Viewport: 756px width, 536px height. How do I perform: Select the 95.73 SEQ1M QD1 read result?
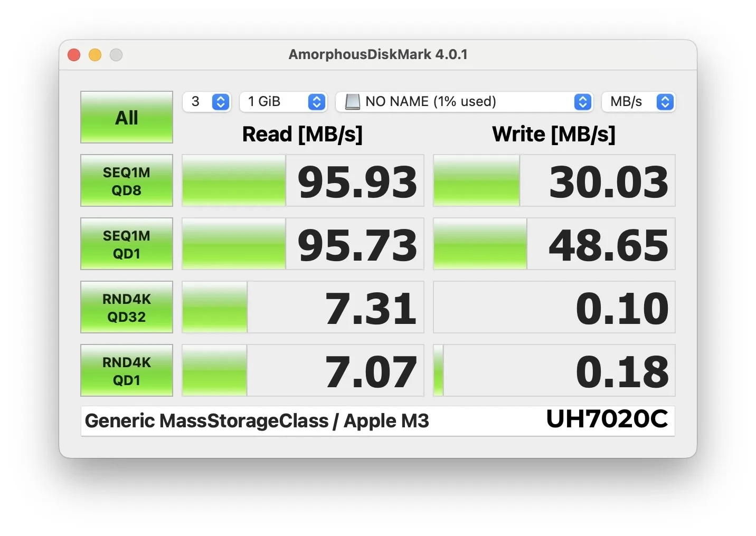tap(303, 244)
